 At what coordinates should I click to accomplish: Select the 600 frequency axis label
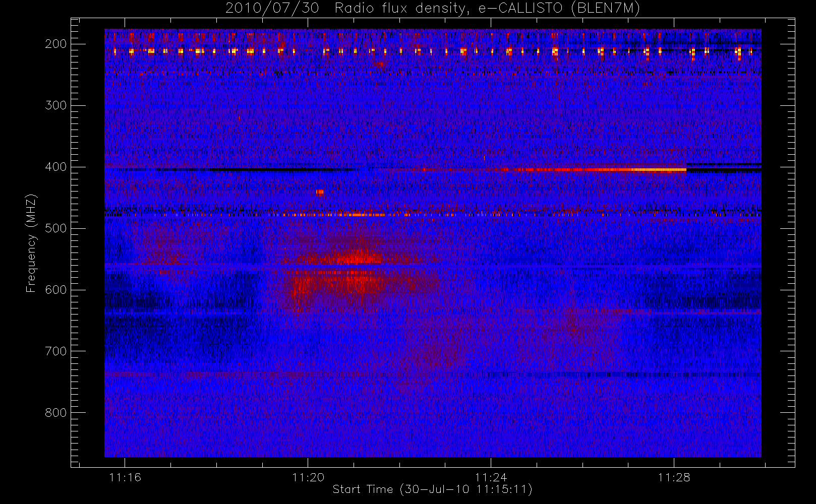(x=55, y=290)
